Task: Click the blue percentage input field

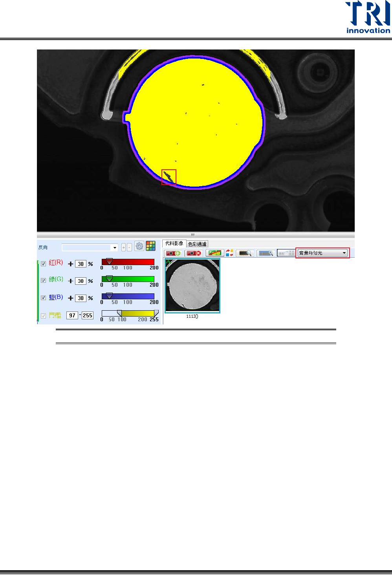Action: tap(81, 298)
